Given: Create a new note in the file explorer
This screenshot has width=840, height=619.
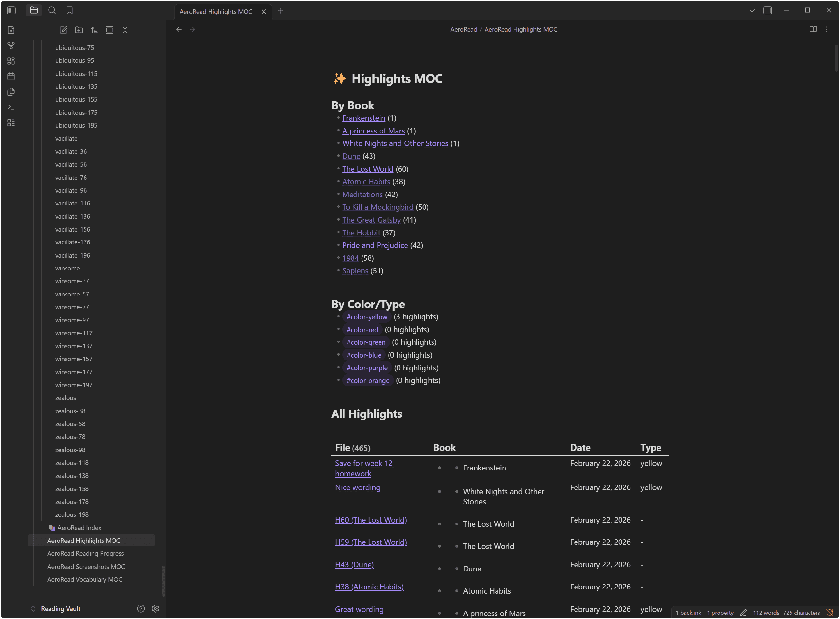Looking at the screenshot, I should (x=63, y=30).
